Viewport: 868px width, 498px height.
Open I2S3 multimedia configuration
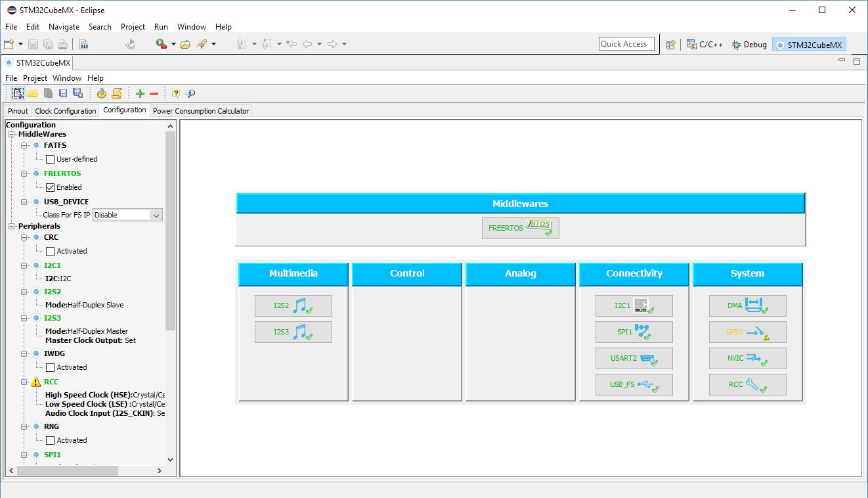293,332
